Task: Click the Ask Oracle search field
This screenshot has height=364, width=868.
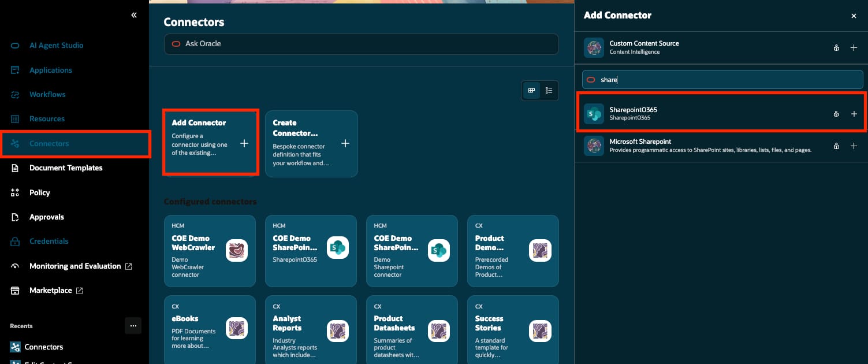Action: [x=361, y=44]
